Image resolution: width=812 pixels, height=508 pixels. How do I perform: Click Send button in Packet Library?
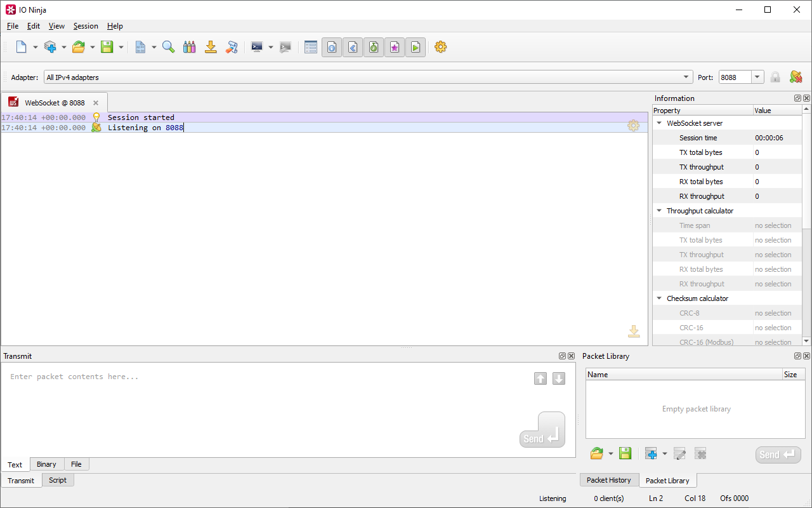pyautogui.click(x=778, y=455)
